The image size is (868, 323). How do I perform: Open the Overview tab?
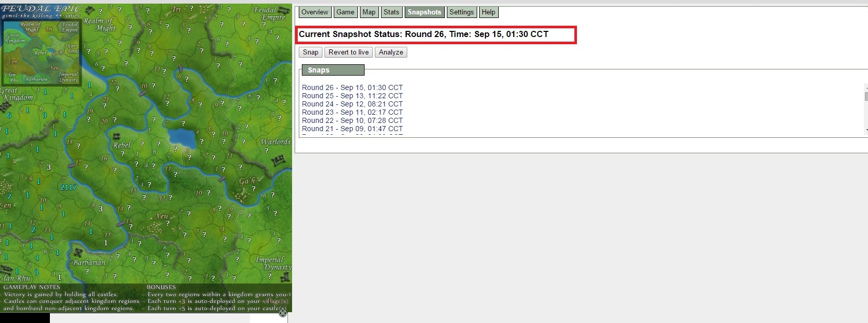pos(314,12)
